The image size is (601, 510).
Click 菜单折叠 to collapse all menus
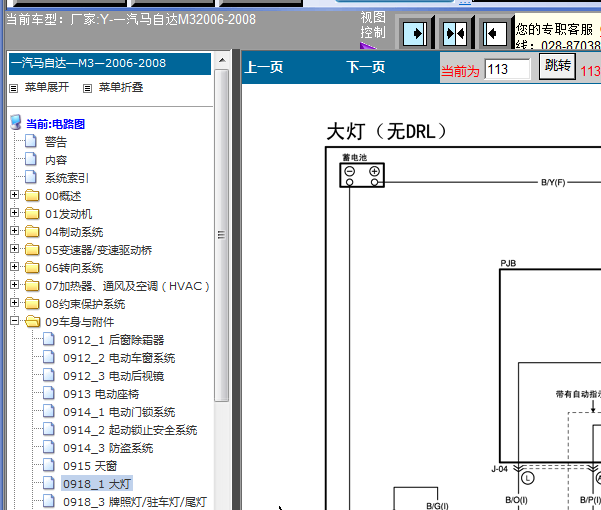tap(121, 87)
